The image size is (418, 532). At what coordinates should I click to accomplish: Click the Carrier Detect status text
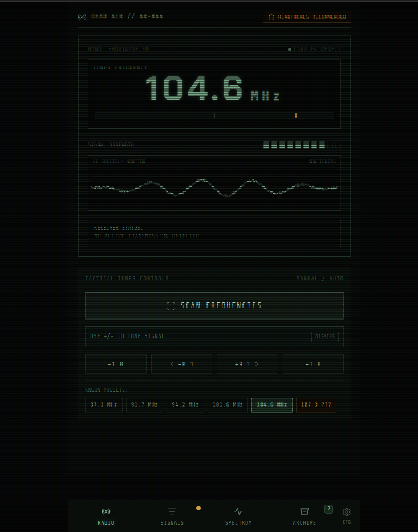pos(317,49)
